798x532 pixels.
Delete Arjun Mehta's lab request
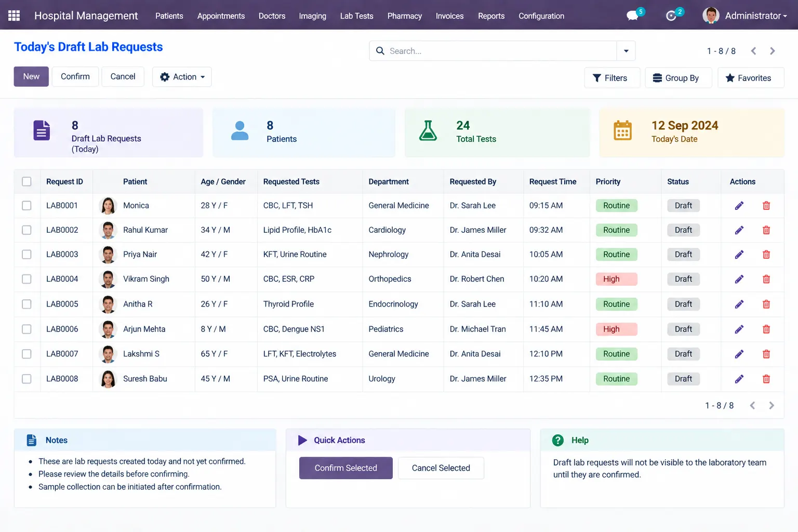(766, 329)
